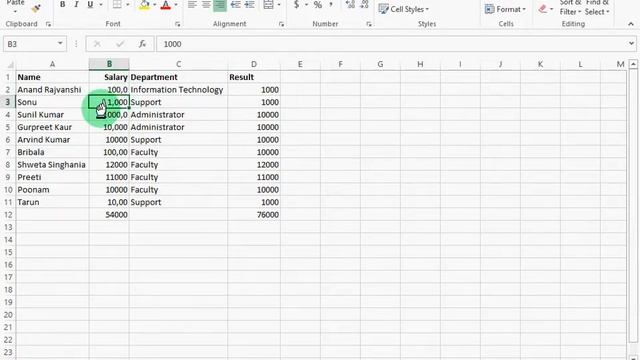Toggle Italic formatting
Screen dimensions: 640x360
point(76,4)
